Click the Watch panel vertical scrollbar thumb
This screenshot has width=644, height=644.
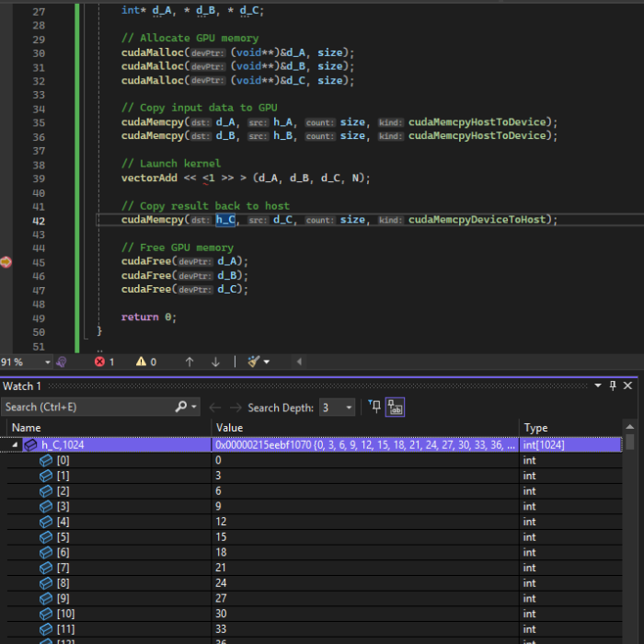629,442
